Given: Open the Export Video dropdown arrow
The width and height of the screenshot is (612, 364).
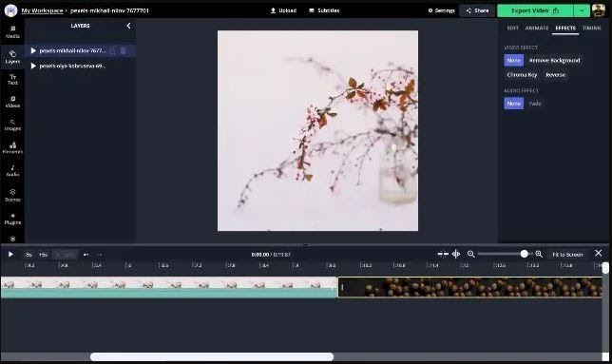Looking at the screenshot, I should (582, 10).
